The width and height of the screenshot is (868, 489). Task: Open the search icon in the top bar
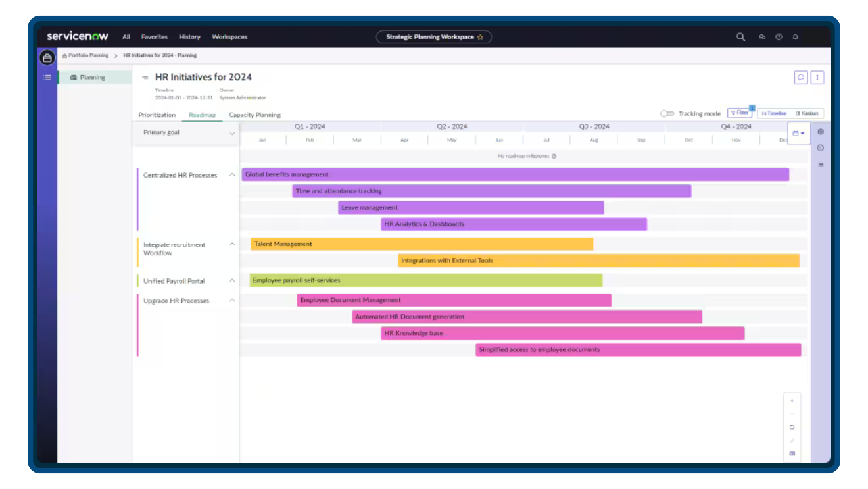740,37
